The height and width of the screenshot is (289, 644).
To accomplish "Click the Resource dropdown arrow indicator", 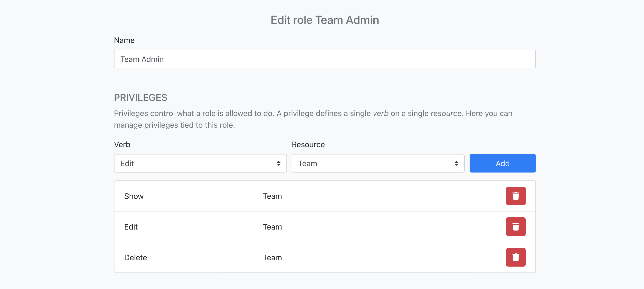I will (x=456, y=163).
